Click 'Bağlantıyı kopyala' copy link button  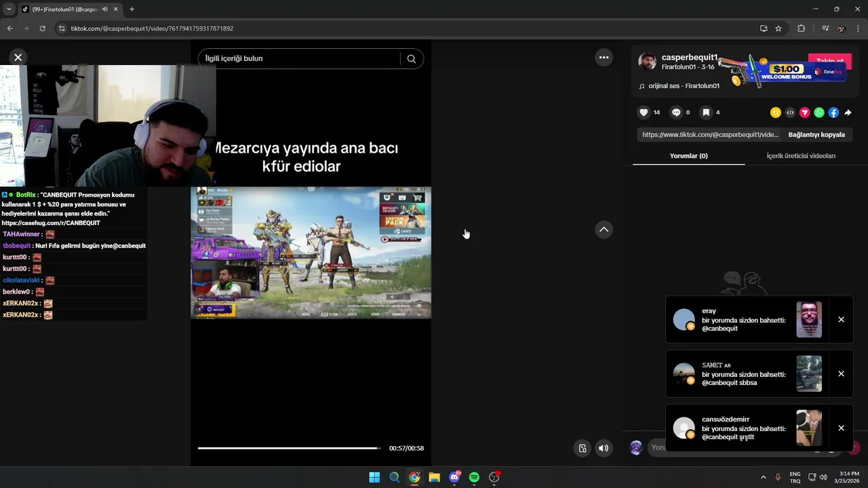point(816,135)
